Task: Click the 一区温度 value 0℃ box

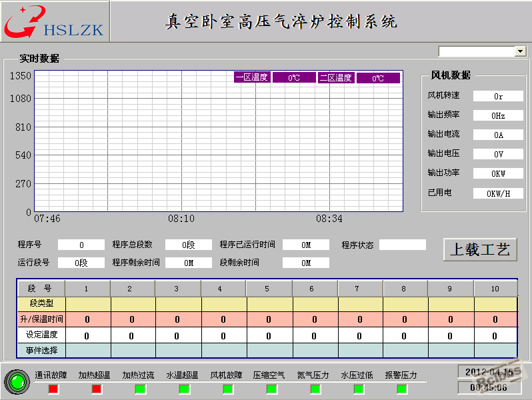Action: (x=294, y=78)
